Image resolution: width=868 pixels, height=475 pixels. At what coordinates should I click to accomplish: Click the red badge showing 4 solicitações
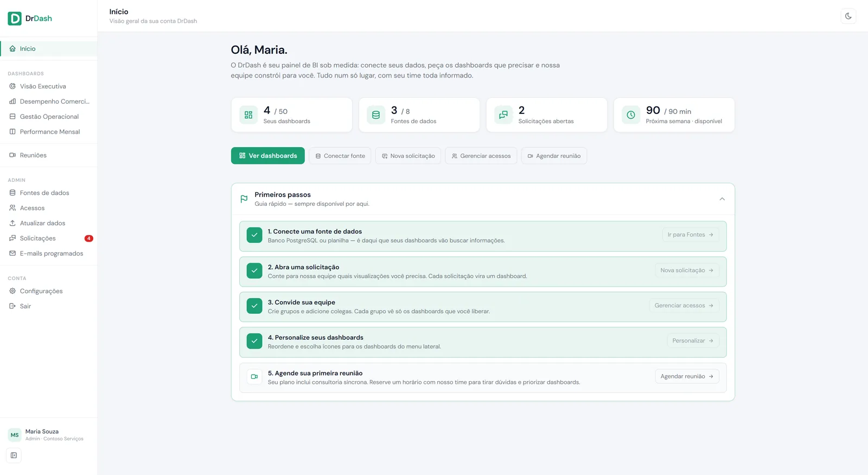[x=89, y=238]
